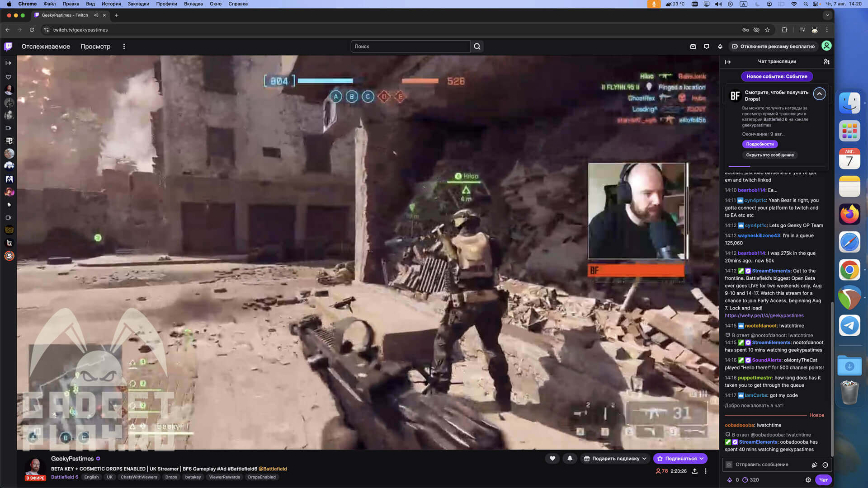
Task: Click the heart follow button below stream
Action: point(552,458)
